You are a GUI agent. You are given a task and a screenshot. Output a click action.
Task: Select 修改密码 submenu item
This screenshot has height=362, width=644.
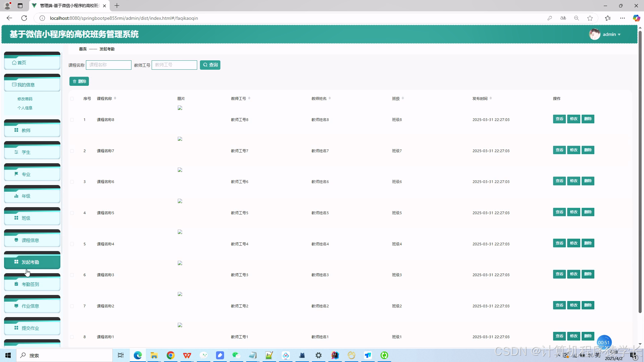click(x=25, y=99)
